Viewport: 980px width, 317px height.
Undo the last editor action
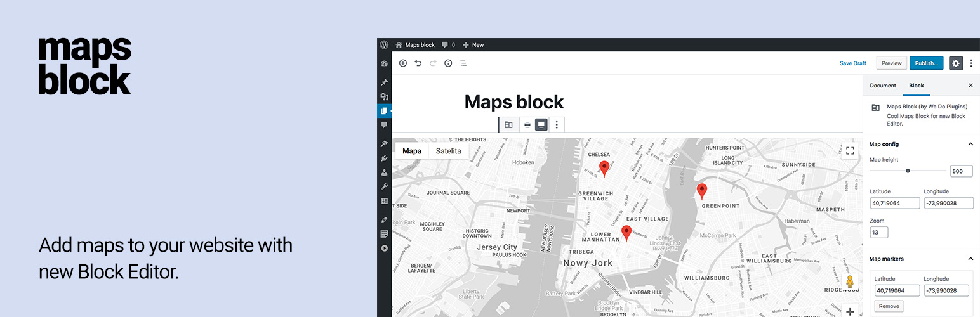coord(418,63)
